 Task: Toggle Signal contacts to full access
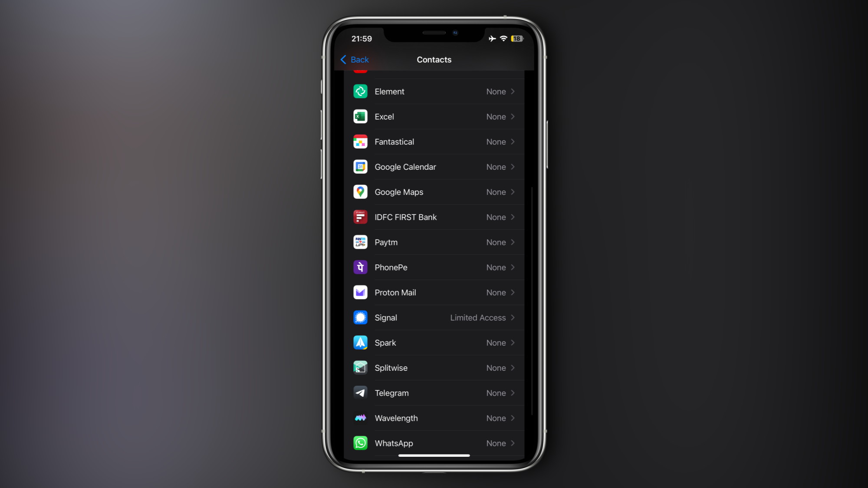coord(434,317)
